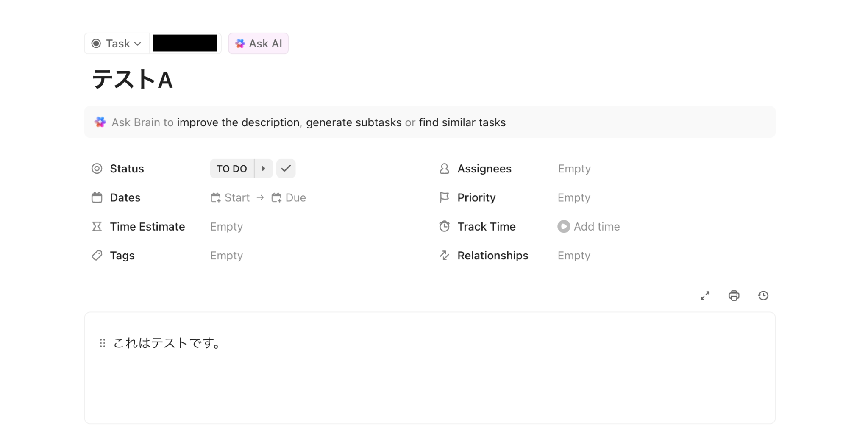This screenshot has width=868, height=439.
Task: Click 'improve the description' link
Action: (238, 122)
